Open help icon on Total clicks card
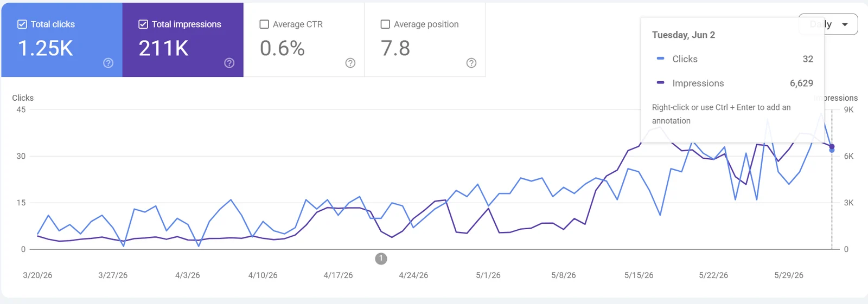 click(x=108, y=63)
